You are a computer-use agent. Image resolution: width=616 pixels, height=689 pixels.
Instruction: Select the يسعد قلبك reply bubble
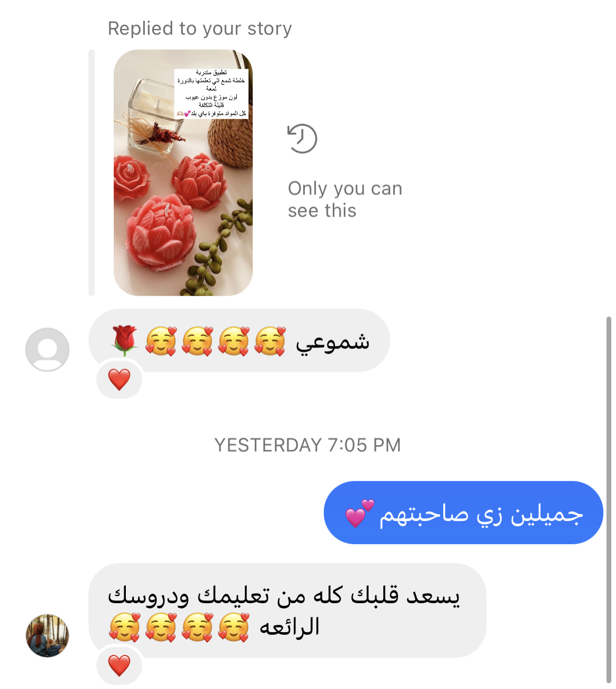pyautogui.click(x=287, y=611)
